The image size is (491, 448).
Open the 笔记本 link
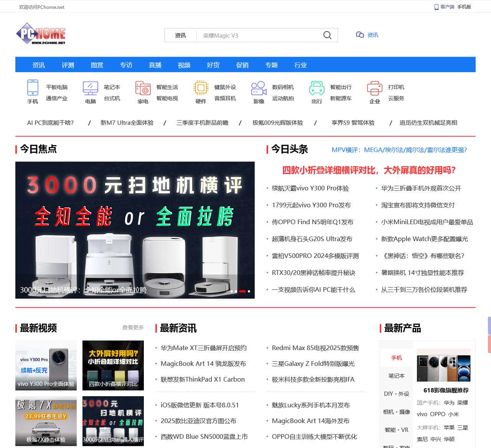click(112, 87)
